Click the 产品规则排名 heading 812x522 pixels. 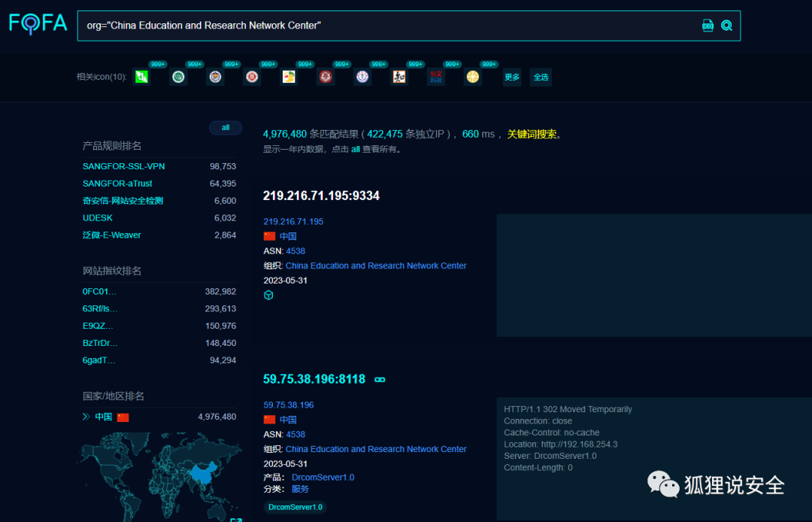point(112,146)
